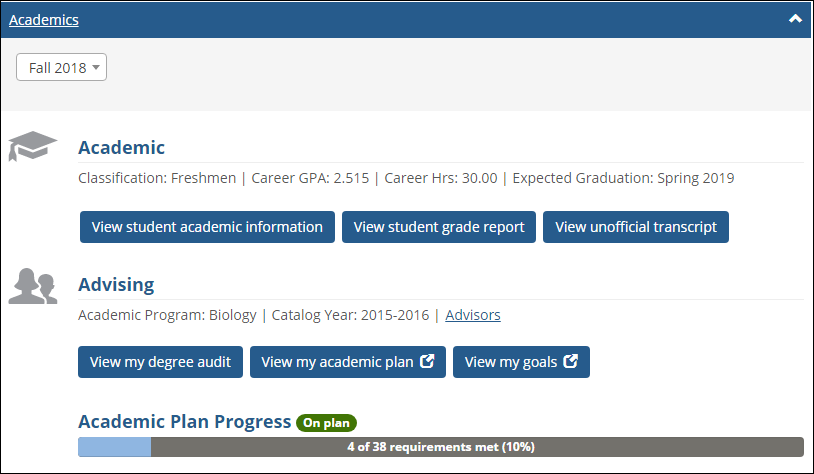Click external link icon on academic plan button
The height and width of the screenshot is (474, 814).
click(x=427, y=362)
